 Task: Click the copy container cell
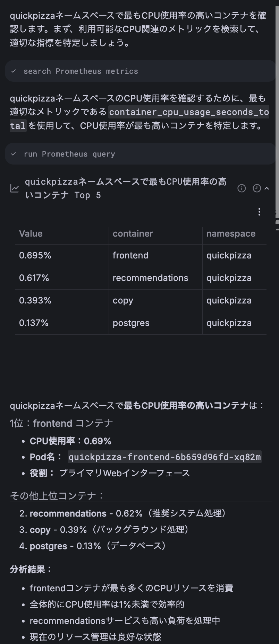[123, 300]
